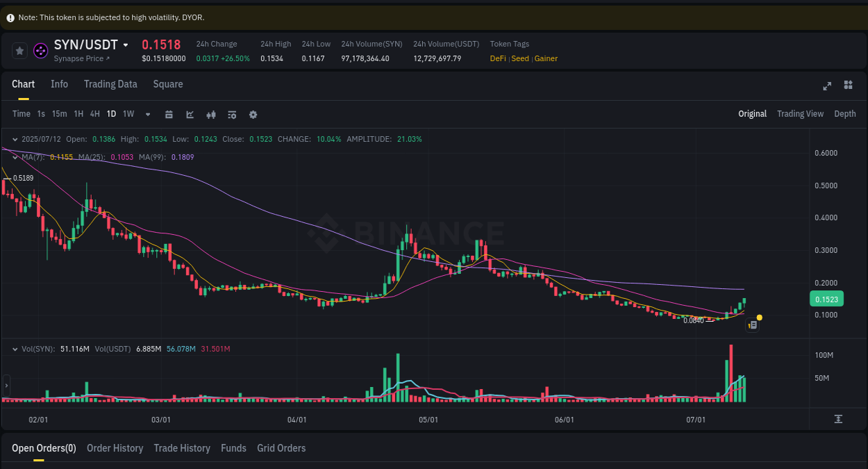Click the candlestick indicators icon
This screenshot has width=868, height=469.
coord(211,113)
